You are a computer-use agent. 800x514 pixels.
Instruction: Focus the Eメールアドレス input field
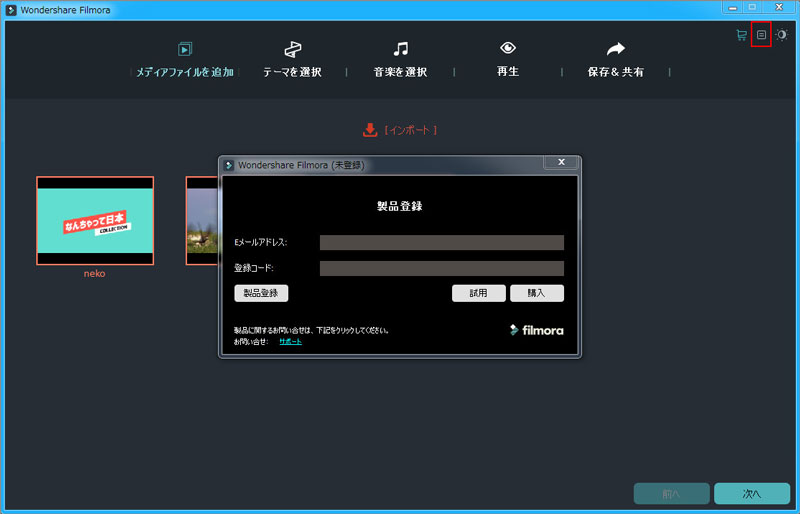[x=442, y=242]
